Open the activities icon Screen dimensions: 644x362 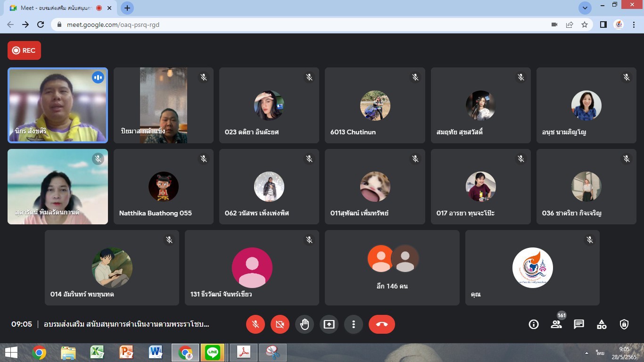pos(602,324)
